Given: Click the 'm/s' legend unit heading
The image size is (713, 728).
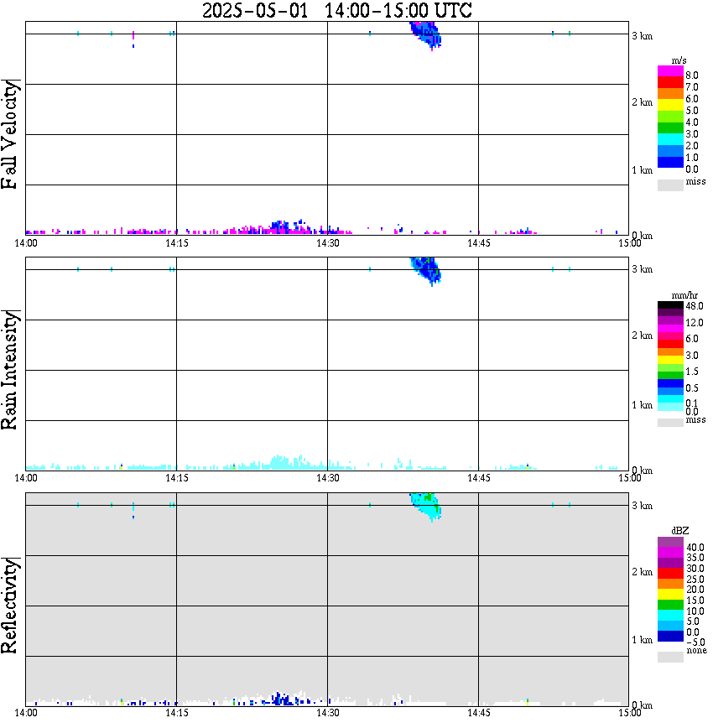Looking at the screenshot, I should point(679,60).
